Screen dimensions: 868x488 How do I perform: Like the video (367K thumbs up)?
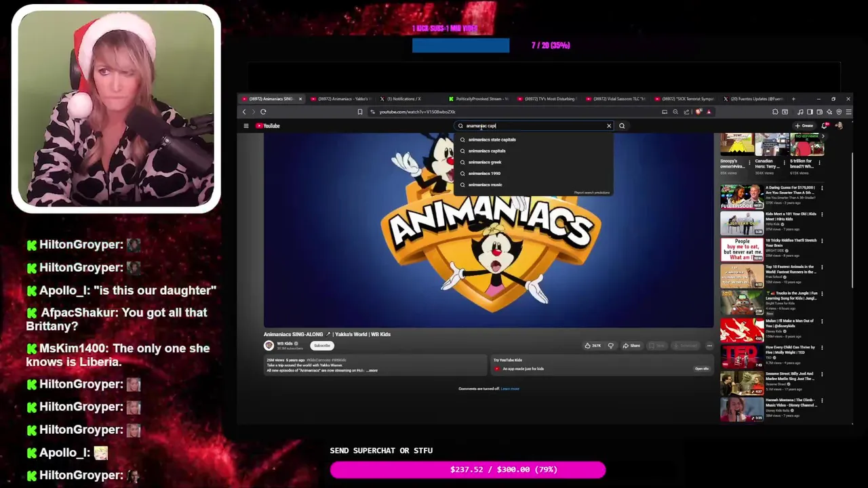593,346
